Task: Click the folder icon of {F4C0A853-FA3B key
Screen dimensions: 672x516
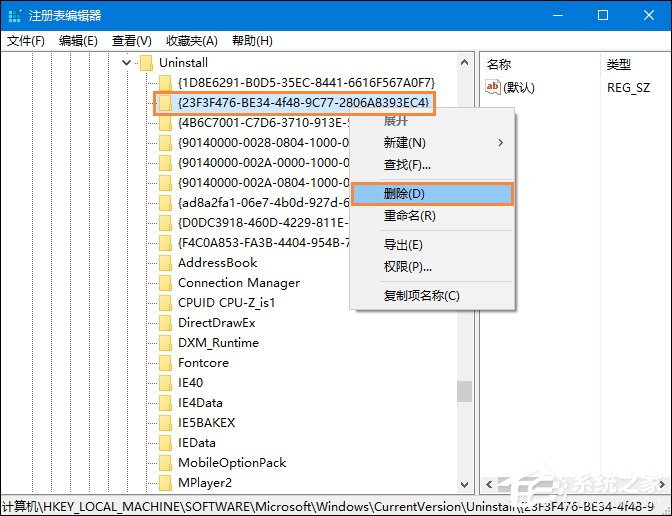Action: point(165,243)
